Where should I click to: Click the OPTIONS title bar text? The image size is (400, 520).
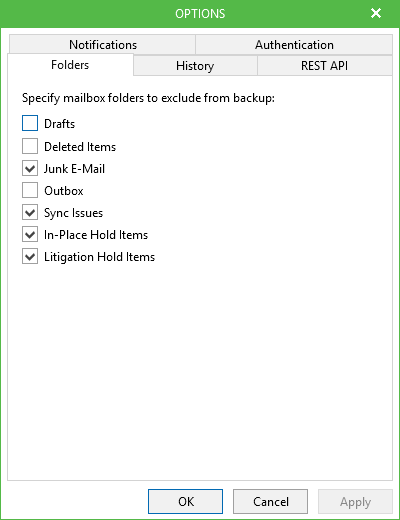click(x=200, y=14)
